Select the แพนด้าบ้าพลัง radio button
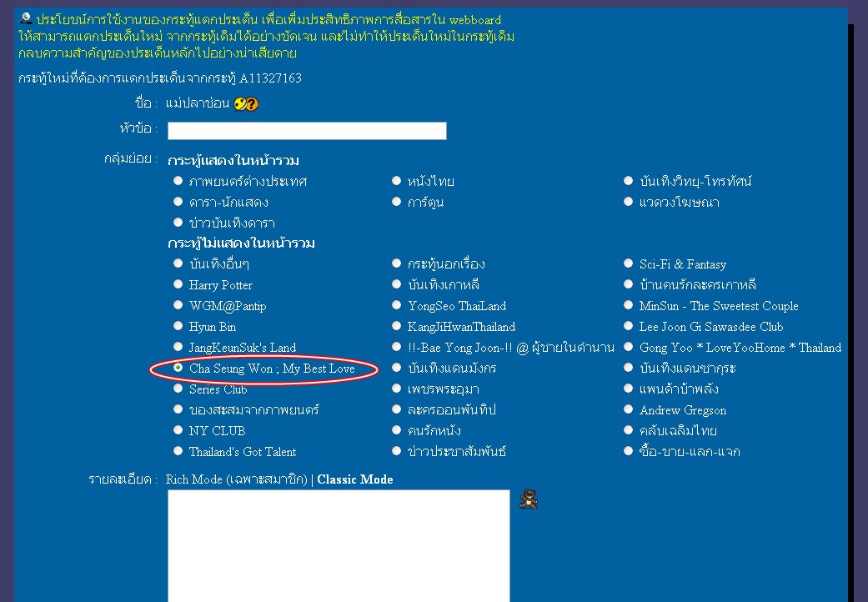The width and height of the screenshot is (868, 602). pos(629,389)
